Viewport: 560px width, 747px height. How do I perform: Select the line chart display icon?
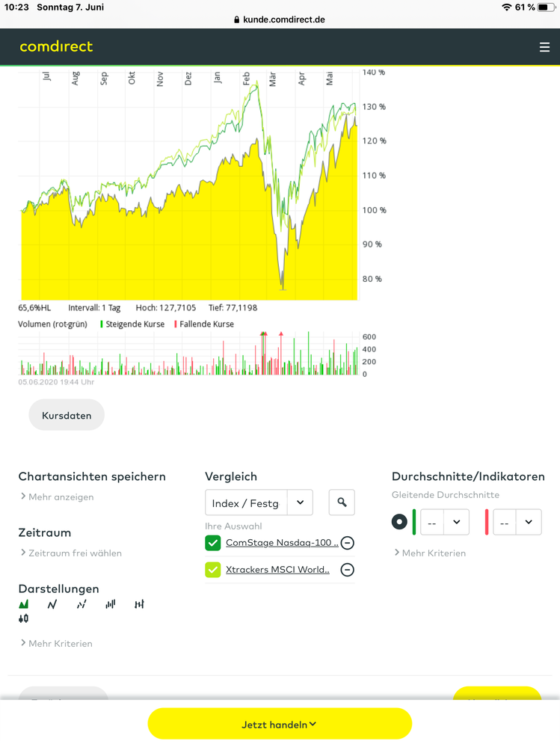coord(52,604)
